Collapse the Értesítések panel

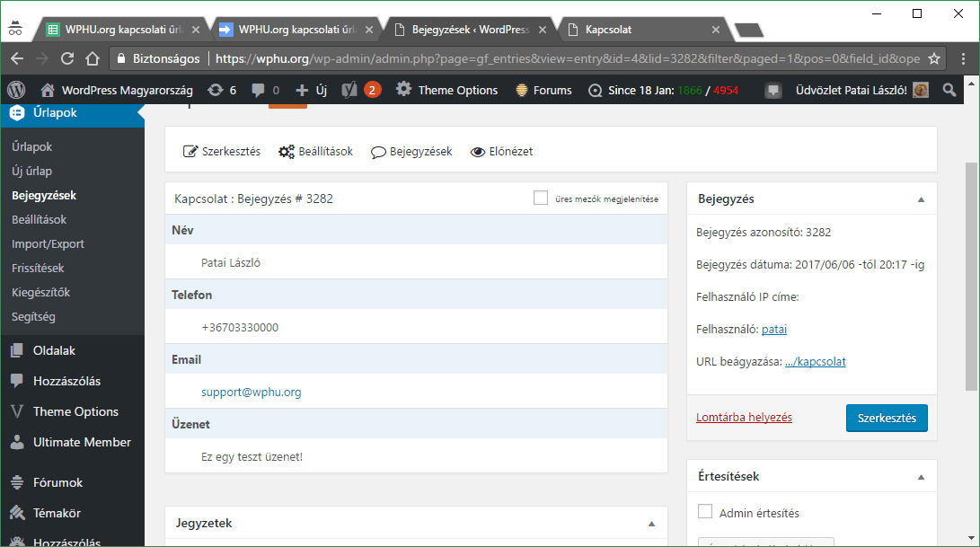[x=921, y=477]
